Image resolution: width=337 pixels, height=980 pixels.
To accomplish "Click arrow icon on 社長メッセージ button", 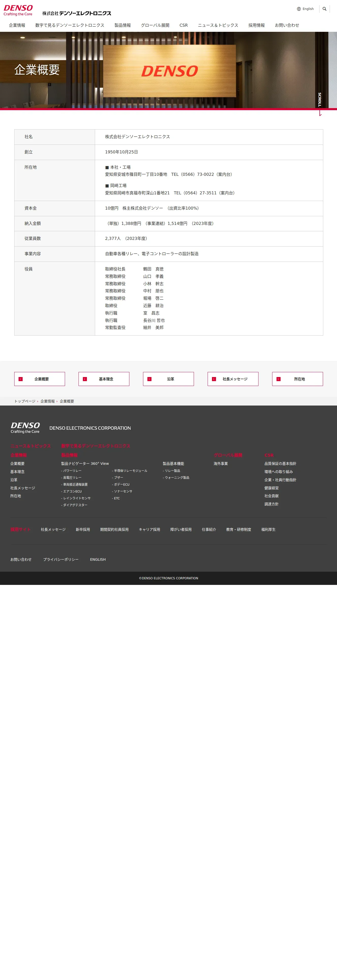I will click(x=214, y=379).
